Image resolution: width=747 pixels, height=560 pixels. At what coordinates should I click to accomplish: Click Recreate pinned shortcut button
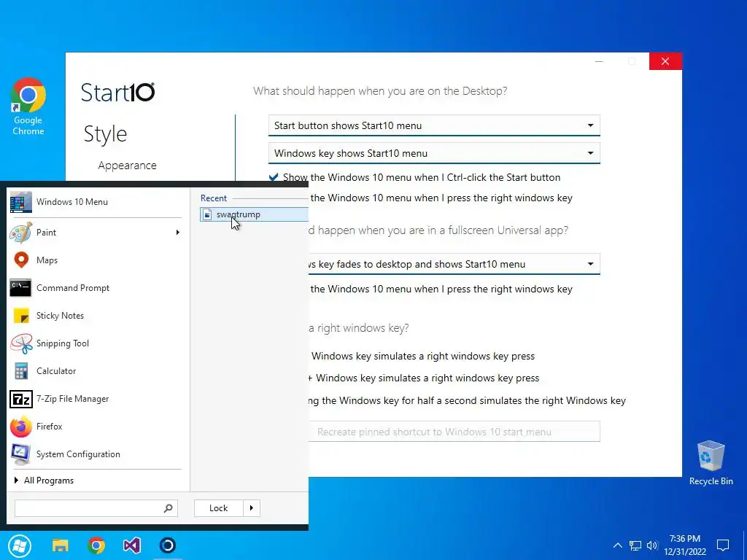[454, 432]
